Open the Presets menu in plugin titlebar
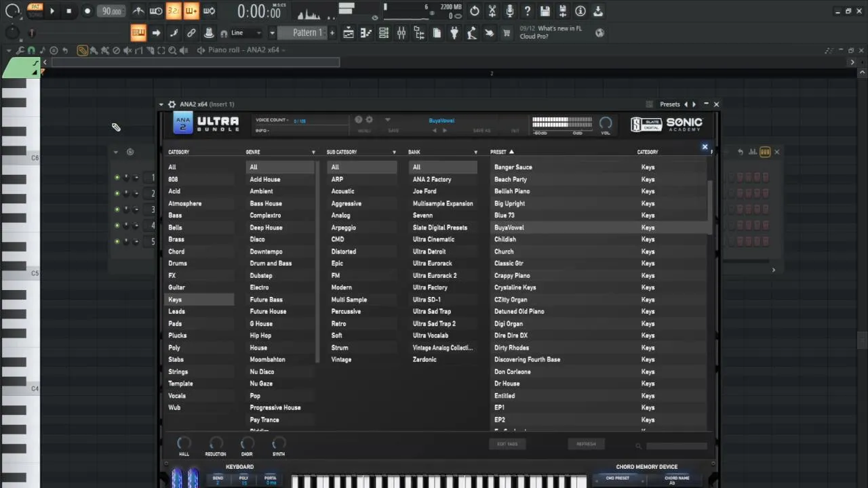868x488 pixels. [x=670, y=104]
